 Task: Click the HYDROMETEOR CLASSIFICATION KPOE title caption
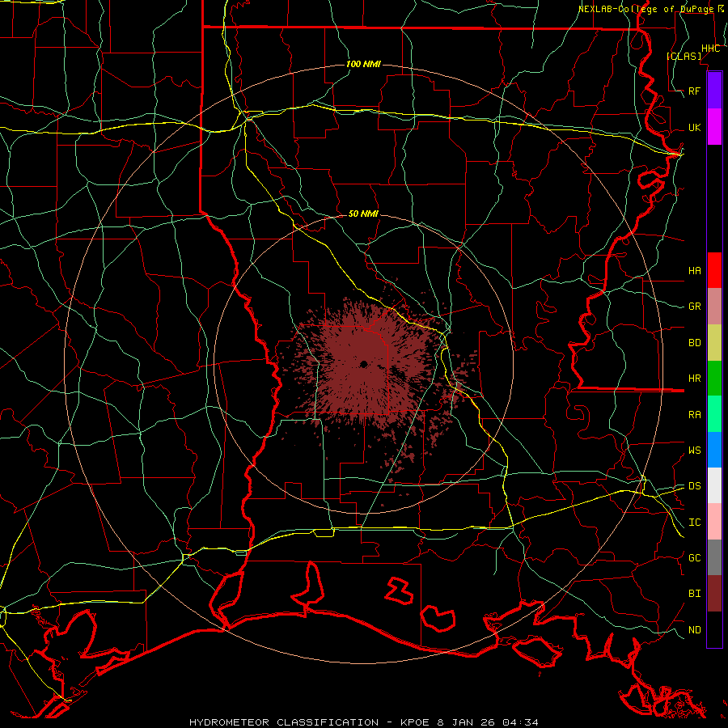pos(364,722)
